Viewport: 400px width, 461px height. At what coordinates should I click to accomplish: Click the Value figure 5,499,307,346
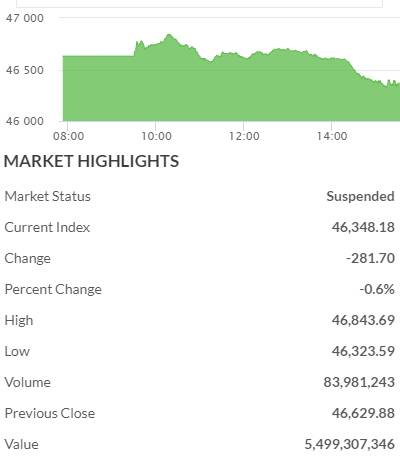(x=350, y=444)
